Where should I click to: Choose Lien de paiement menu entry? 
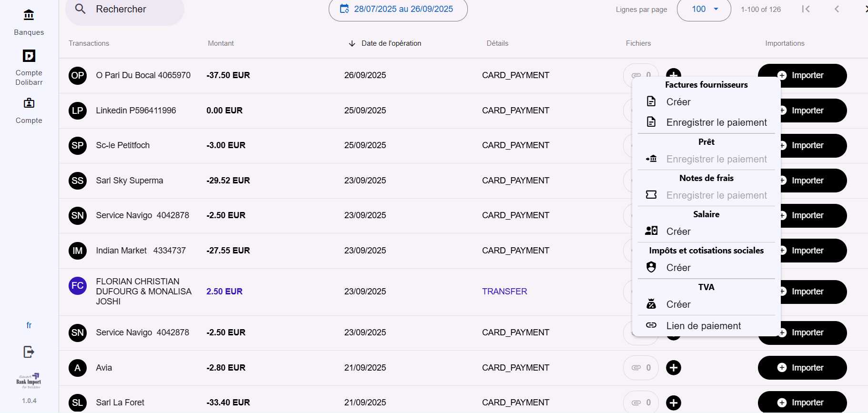(703, 326)
